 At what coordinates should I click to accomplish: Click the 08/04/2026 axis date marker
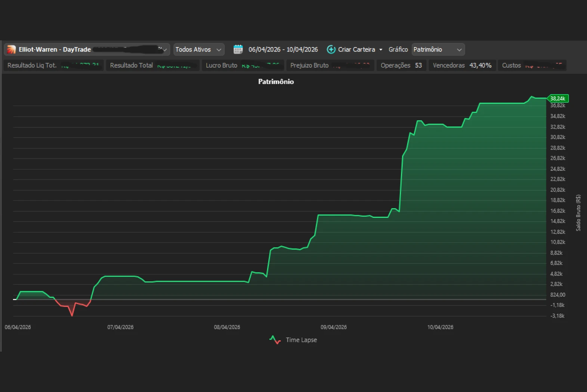pyautogui.click(x=227, y=327)
